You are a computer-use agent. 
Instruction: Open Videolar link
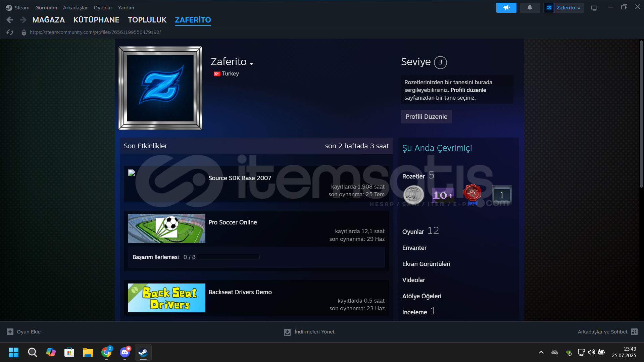coord(413,280)
